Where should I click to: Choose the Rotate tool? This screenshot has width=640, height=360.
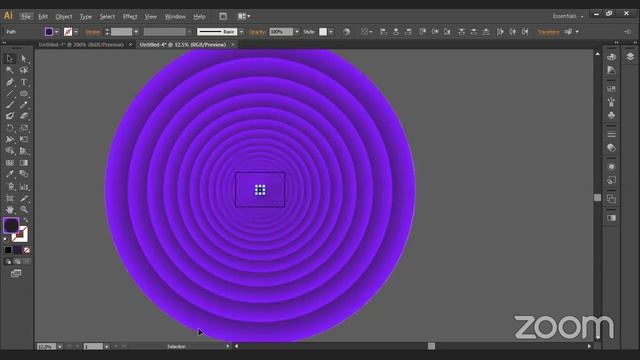pos(10,128)
